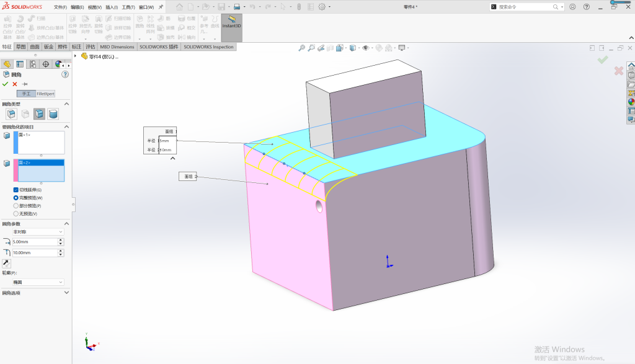Collapse the 要圆角化的项目 section
This screenshot has height=364, width=635.
[x=66, y=127]
